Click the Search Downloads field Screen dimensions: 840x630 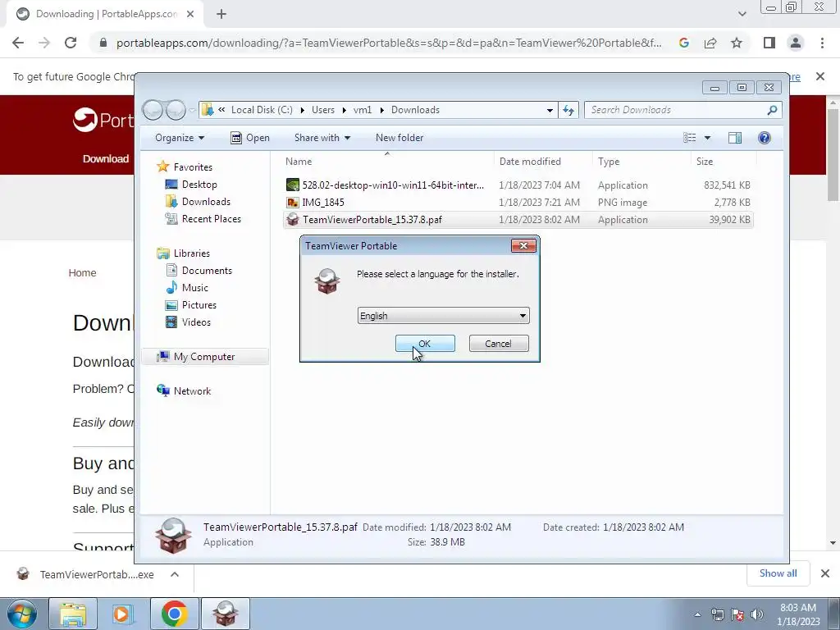point(683,110)
